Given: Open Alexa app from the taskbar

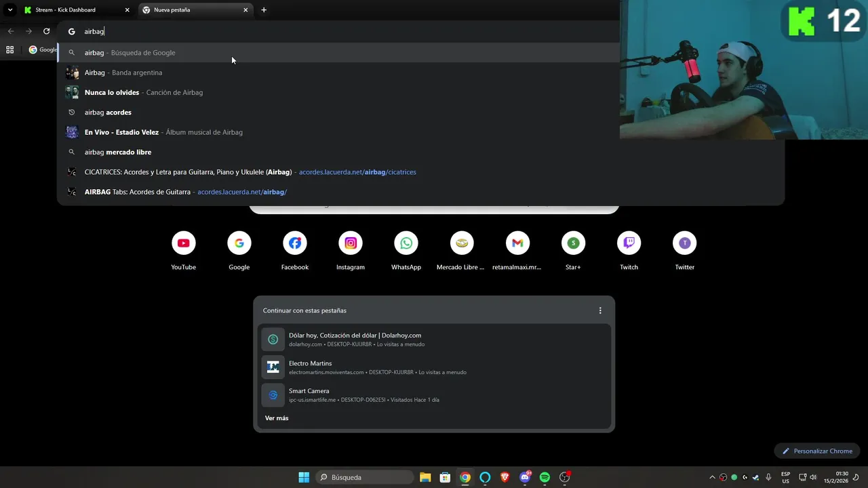Looking at the screenshot, I should [x=485, y=477].
